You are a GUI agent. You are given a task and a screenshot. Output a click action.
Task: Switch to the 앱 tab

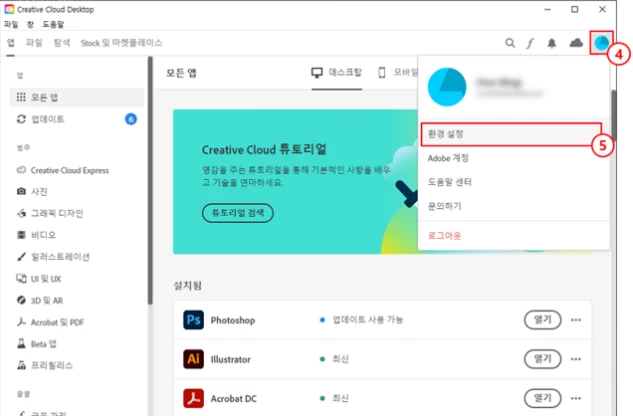[10, 42]
